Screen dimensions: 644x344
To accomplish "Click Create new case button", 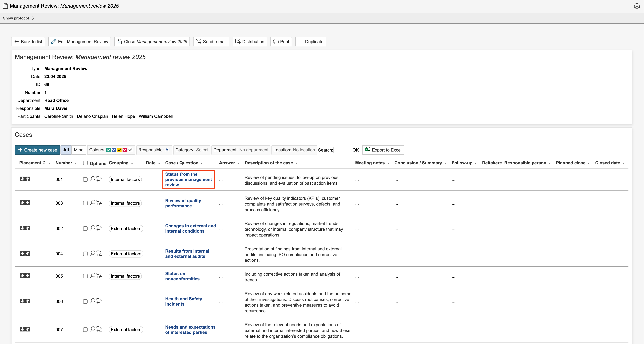I will (37, 150).
